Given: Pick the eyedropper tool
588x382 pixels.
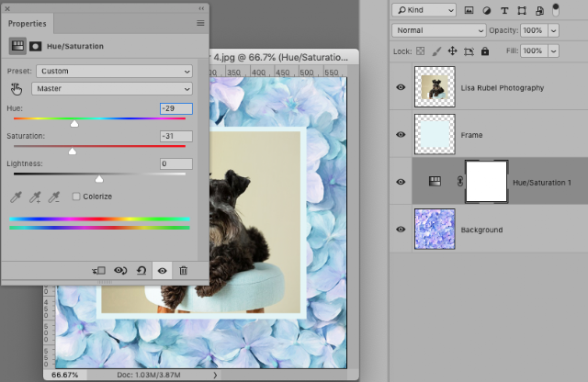Looking at the screenshot, I should point(17,197).
